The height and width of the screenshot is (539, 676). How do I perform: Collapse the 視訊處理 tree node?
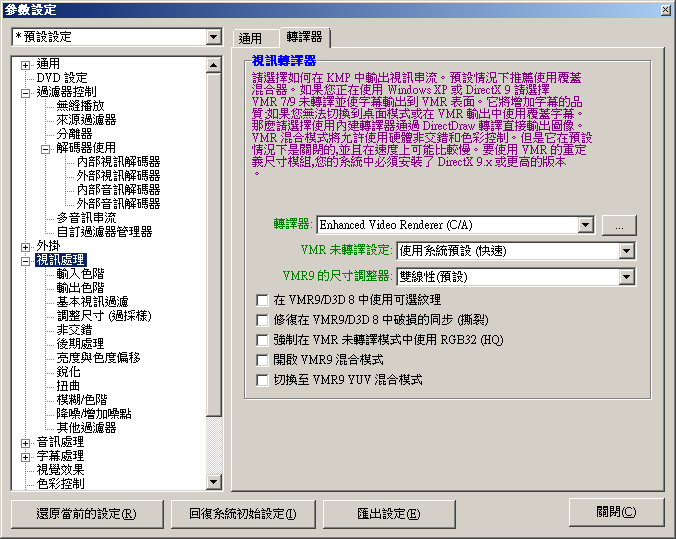[25, 261]
